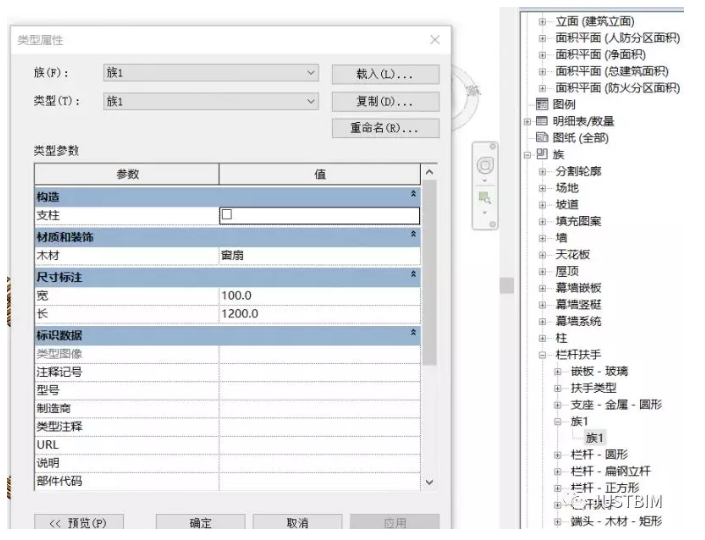Collapse the 标识数据 parameter group

(x=413, y=332)
